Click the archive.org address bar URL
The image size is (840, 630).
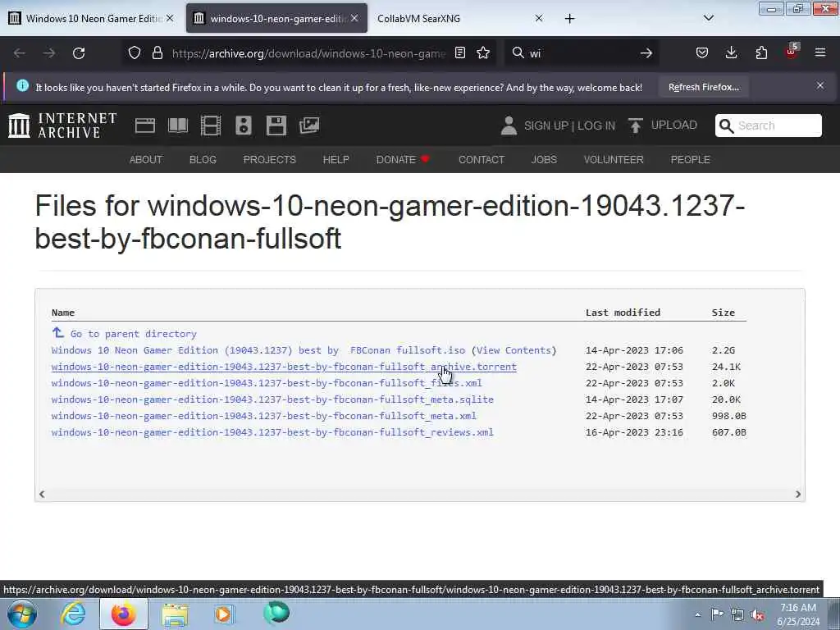[x=308, y=53]
